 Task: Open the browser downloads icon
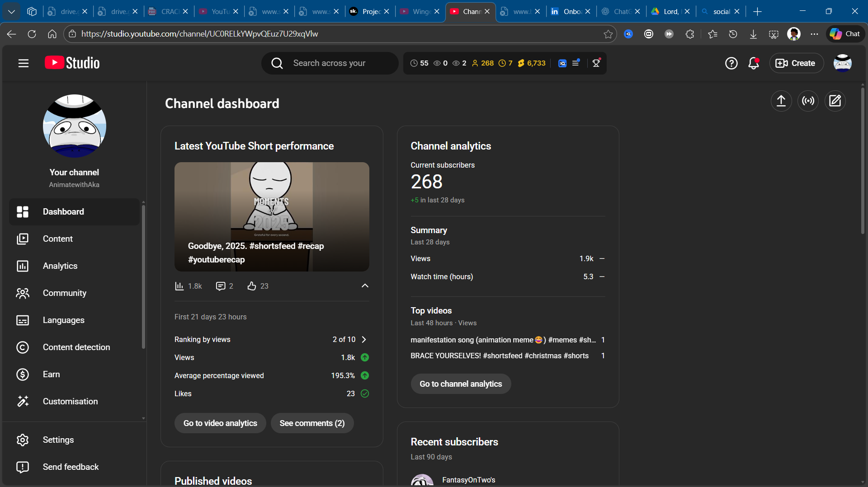[x=753, y=34]
